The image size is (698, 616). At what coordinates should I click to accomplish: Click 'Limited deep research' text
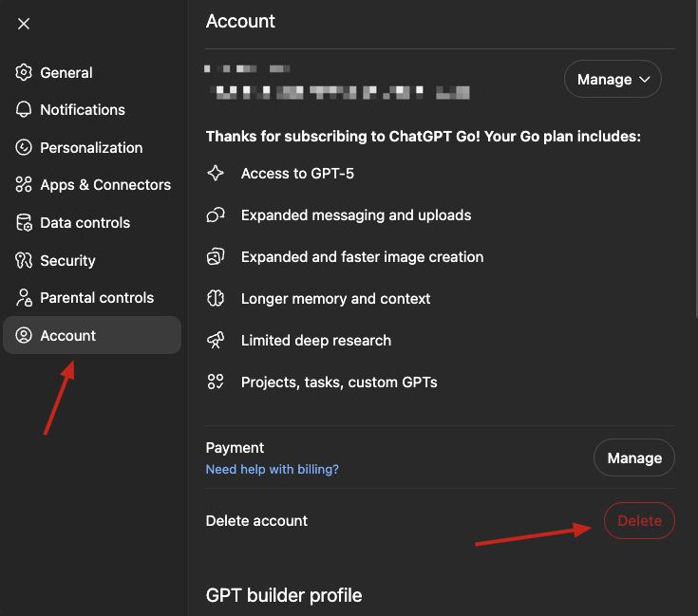pos(316,340)
